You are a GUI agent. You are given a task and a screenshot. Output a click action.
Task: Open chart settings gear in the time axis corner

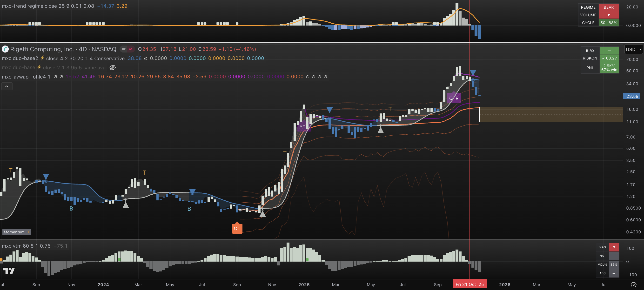pos(633,285)
